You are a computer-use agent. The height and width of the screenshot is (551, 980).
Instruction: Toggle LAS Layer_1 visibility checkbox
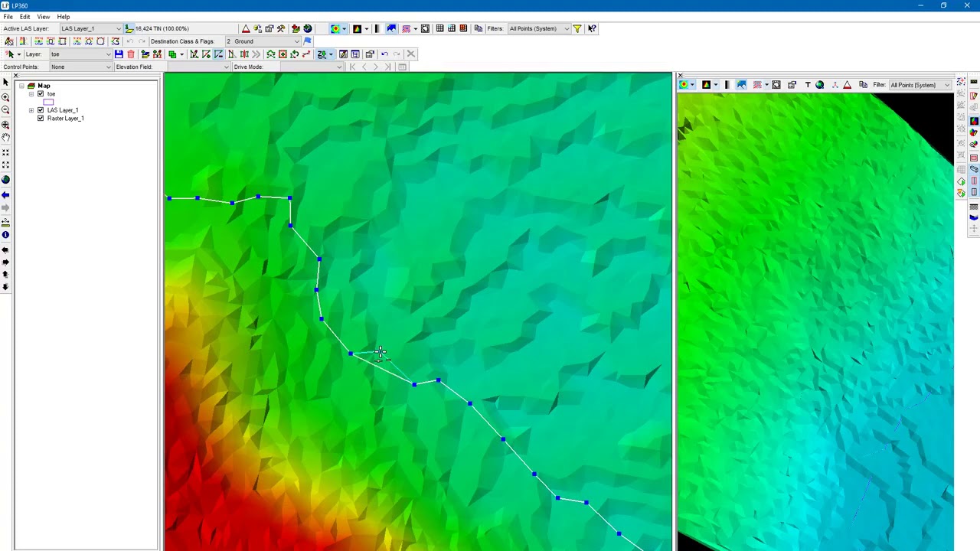pos(41,110)
